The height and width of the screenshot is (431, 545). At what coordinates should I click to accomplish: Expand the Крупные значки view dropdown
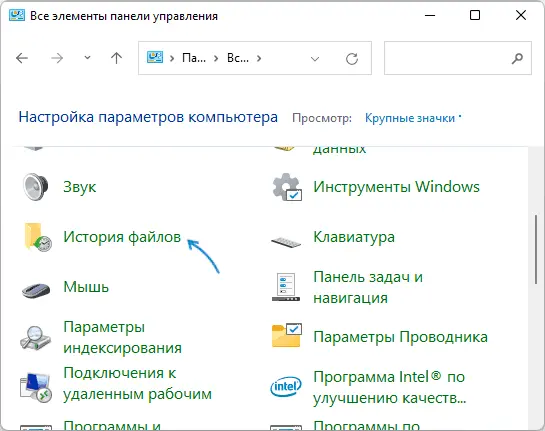click(413, 118)
